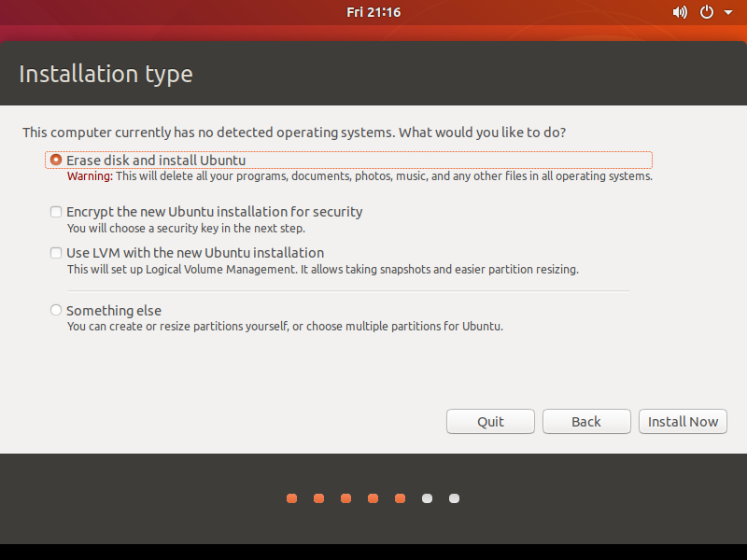The image size is (747, 560).
Task: Click the power icon in top bar
Action: point(706,12)
